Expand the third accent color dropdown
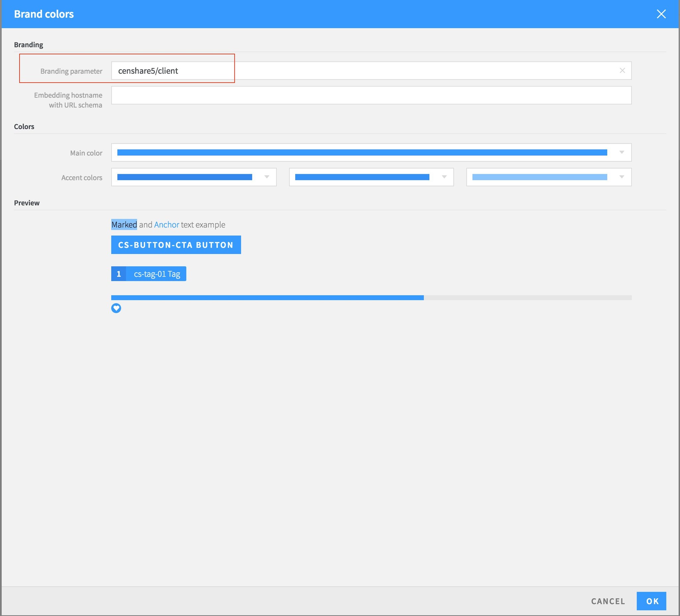This screenshot has height=616, width=680. (x=621, y=177)
